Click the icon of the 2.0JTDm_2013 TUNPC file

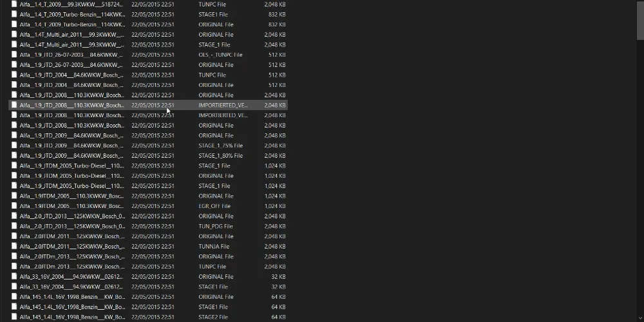pyautogui.click(x=14, y=266)
